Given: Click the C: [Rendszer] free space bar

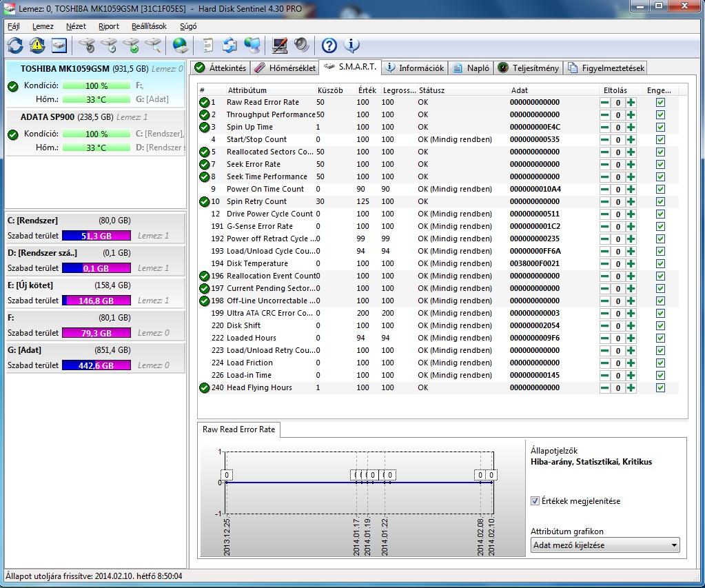Looking at the screenshot, I should (x=96, y=236).
